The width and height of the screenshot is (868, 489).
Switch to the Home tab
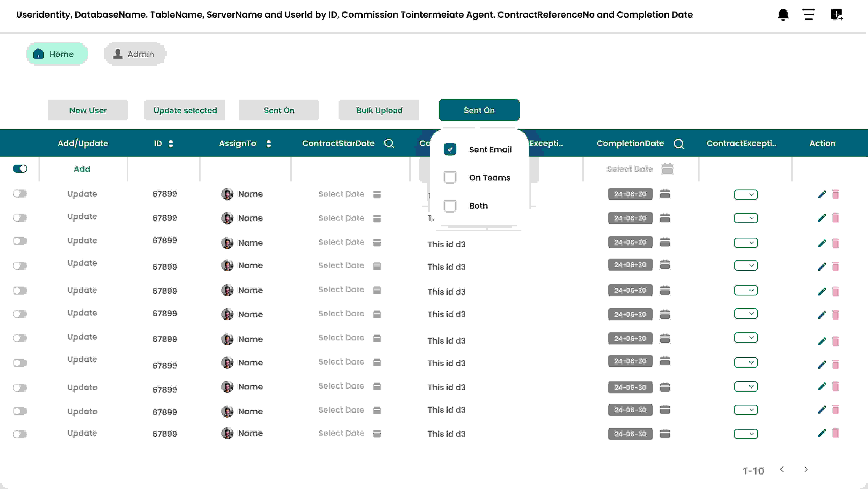coord(57,54)
